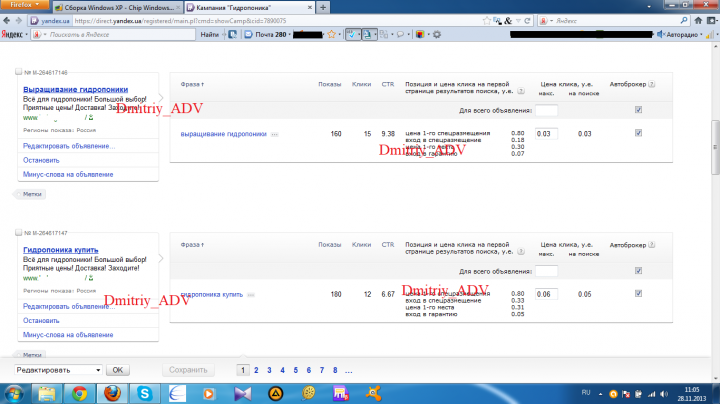The width and height of the screenshot is (720, 404).
Task: Open the AIMP orange triangle taskbar icon
Action: point(276,394)
